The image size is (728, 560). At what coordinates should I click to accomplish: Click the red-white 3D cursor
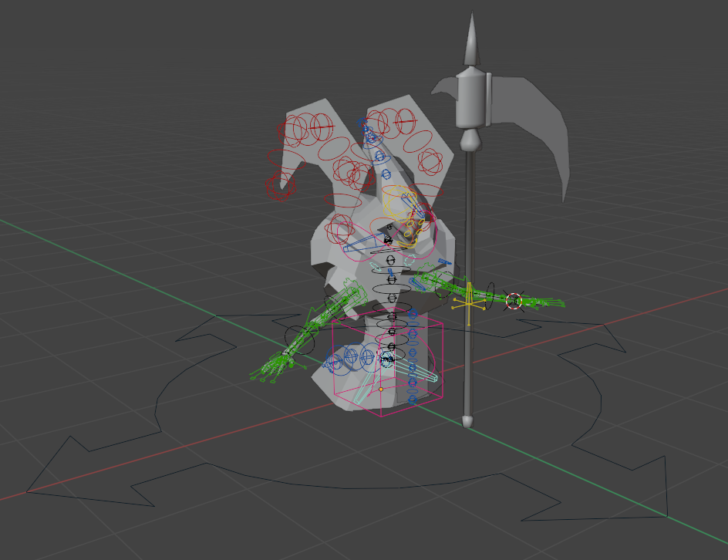tap(514, 301)
